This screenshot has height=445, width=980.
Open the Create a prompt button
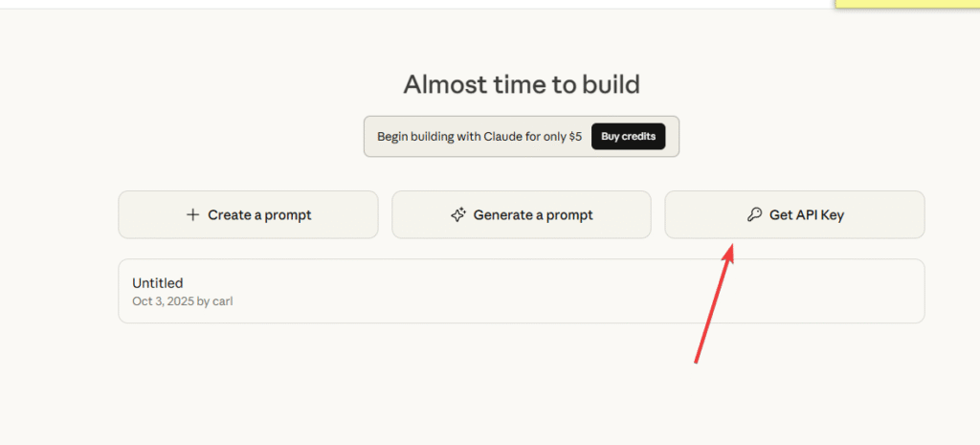tap(248, 214)
